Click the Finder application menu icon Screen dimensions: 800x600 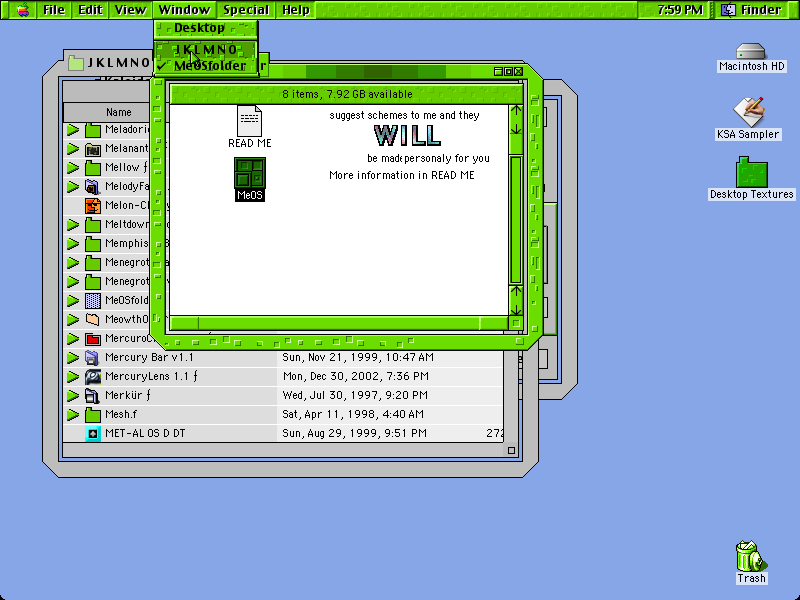point(729,10)
